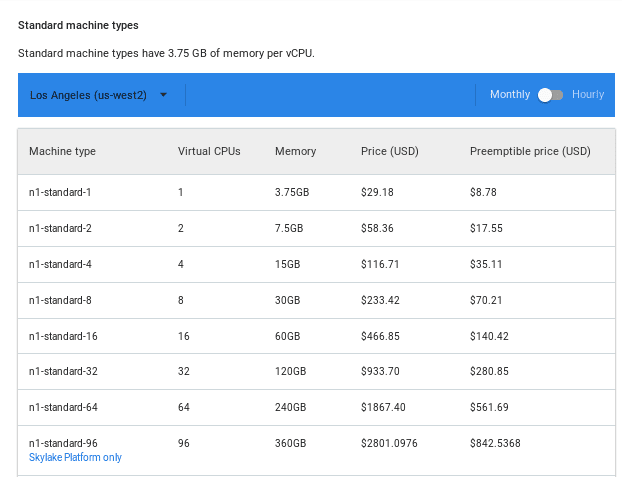Select the n1-standard-64 machine type
Image resolution: width=622 pixels, height=477 pixels.
tap(63, 408)
